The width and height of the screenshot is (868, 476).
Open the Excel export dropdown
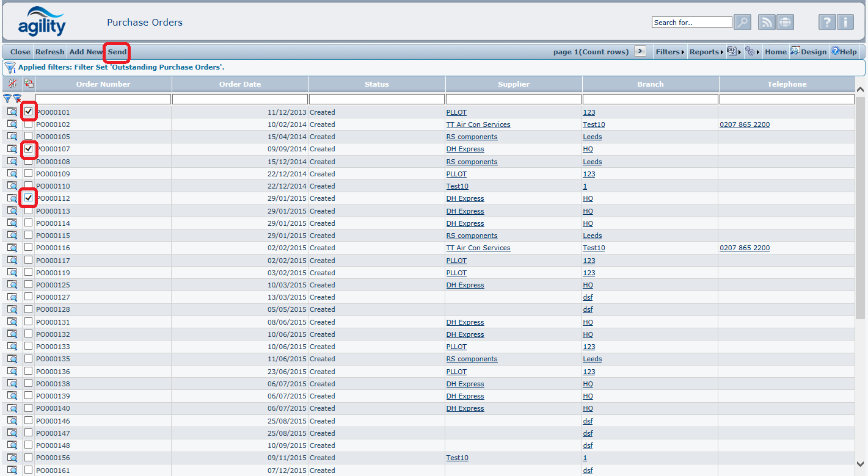[733, 52]
